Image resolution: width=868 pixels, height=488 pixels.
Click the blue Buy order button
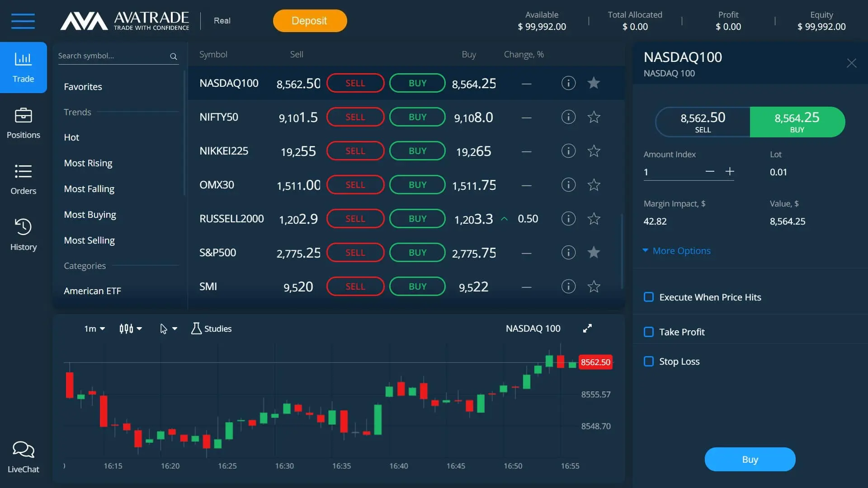click(x=750, y=460)
